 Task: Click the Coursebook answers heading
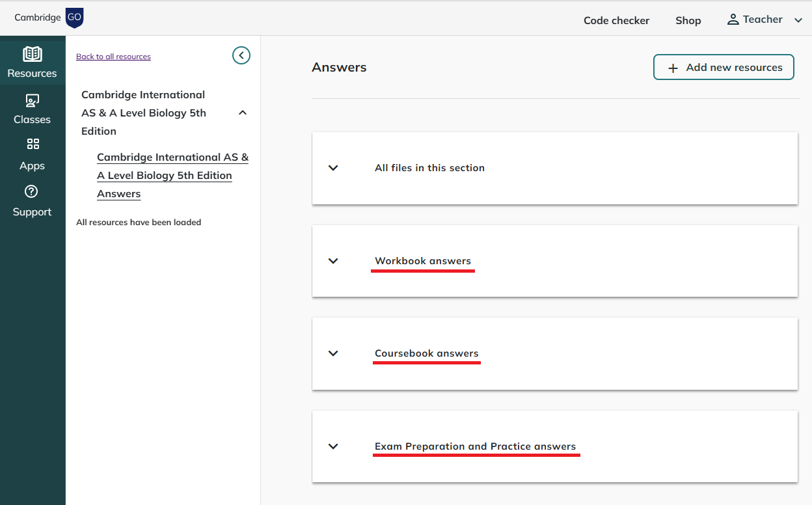(x=427, y=353)
